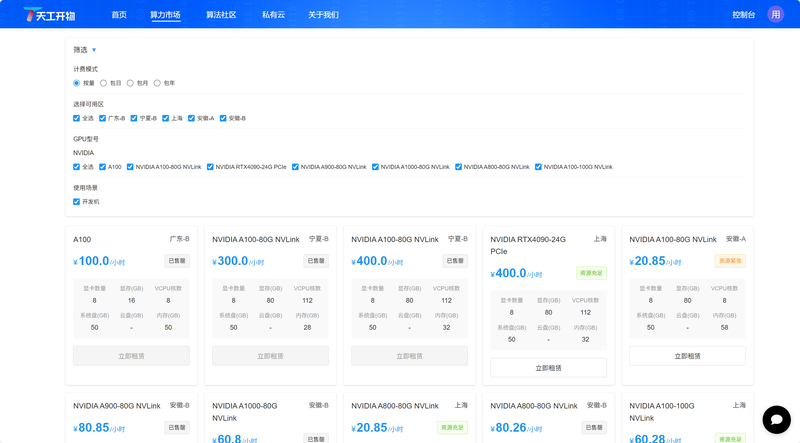Toggle 全选 under 选择可用区
Viewport: 800px width, 443px height.
(x=77, y=118)
